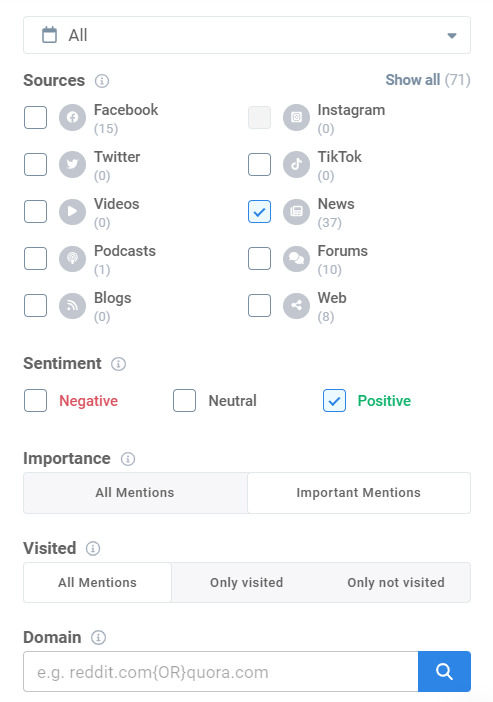This screenshot has height=702, width=493.
Task: Click the Videos play icon
Action: click(73, 211)
